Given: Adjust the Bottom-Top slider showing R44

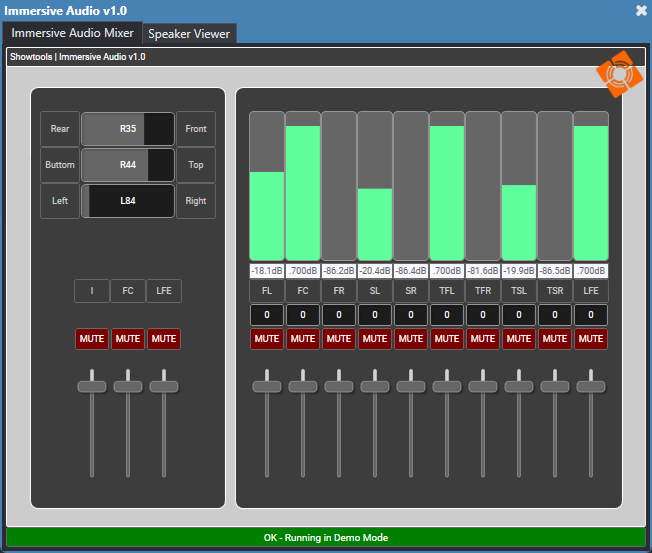Looking at the screenshot, I should coord(128,165).
